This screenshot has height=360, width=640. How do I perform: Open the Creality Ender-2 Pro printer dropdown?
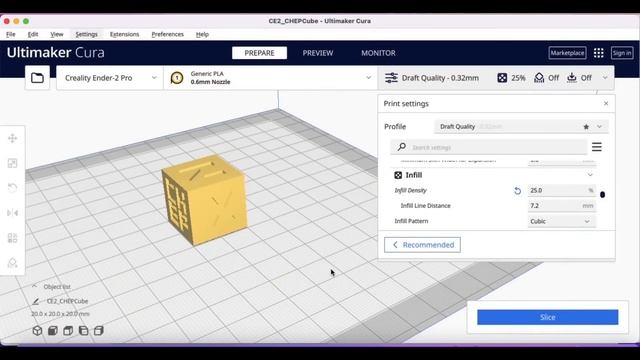pos(110,78)
